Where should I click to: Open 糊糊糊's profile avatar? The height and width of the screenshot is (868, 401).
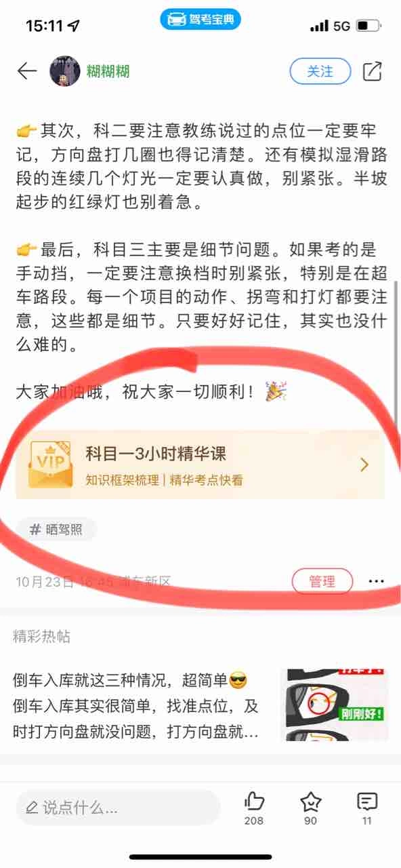[x=65, y=71]
